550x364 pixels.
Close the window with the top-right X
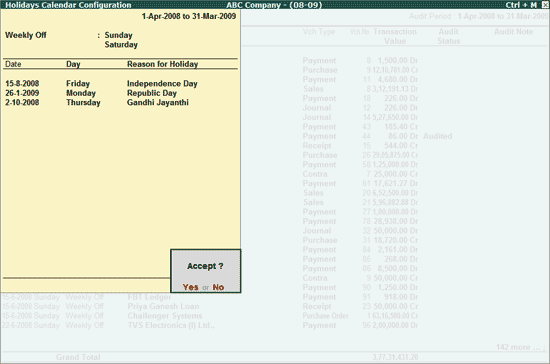545,5
